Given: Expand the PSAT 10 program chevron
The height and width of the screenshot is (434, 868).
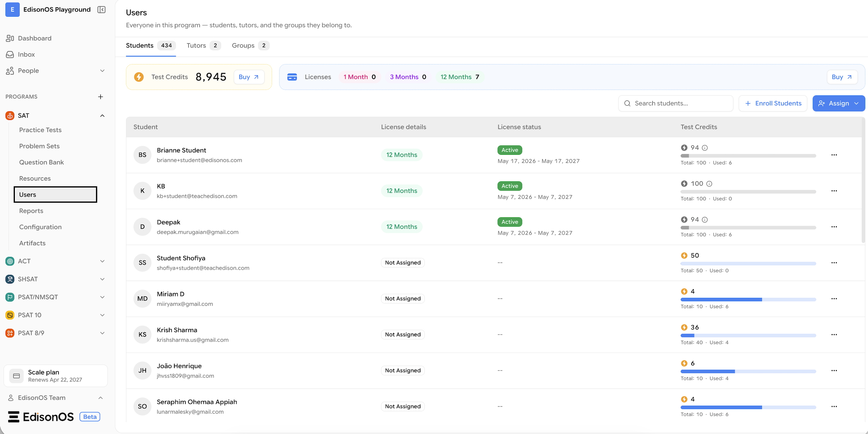Looking at the screenshot, I should 102,315.
